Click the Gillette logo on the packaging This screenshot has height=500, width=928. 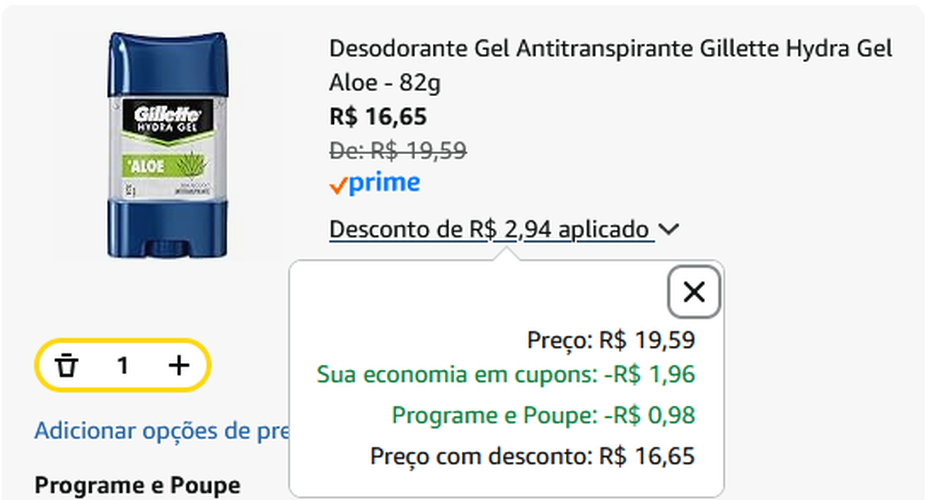pos(167,112)
